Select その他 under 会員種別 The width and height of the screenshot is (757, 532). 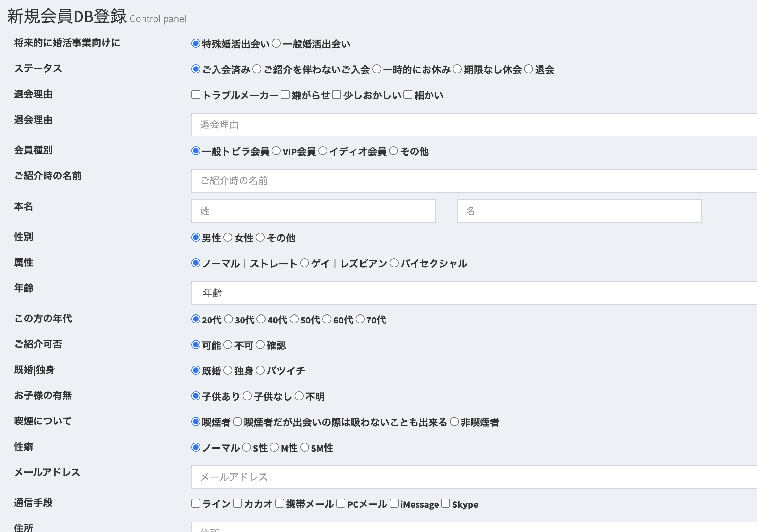[x=393, y=151]
